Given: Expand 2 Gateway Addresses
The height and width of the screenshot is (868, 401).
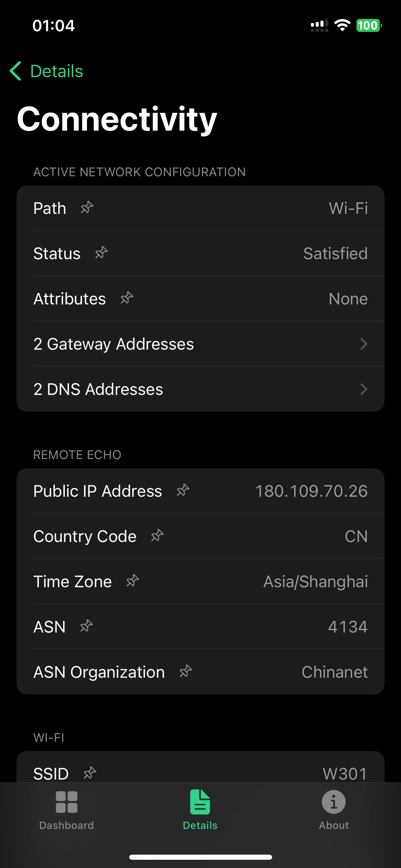Looking at the screenshot, I should (114, 344).
